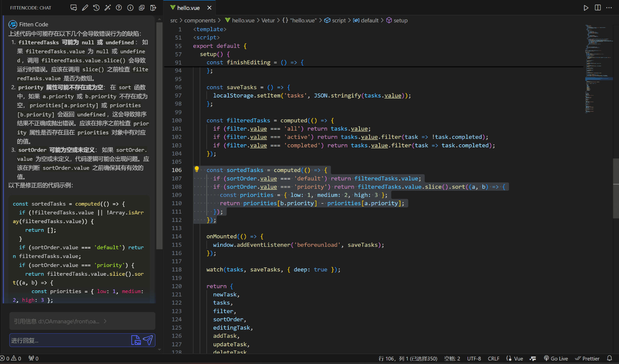This screenshot has width=619, height=364.
Task: Click hello.vue breadcrumb with Vue icon
Action: [x=240, y=20]
